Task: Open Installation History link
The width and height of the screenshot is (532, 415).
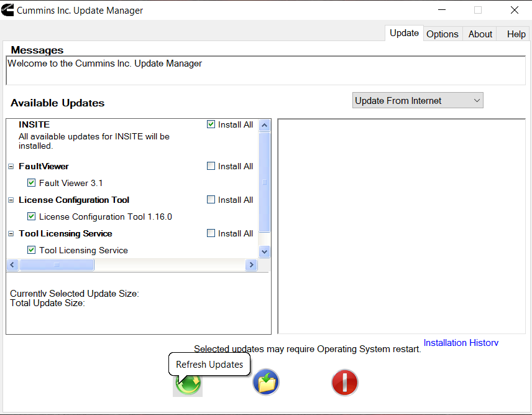Action: coord(461,342)
